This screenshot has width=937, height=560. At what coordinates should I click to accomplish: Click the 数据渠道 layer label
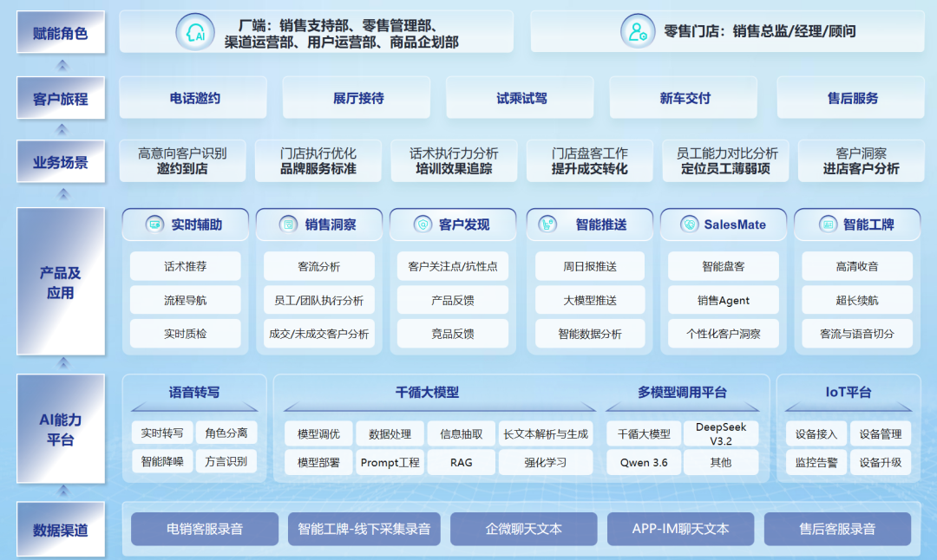coord(61,530)
